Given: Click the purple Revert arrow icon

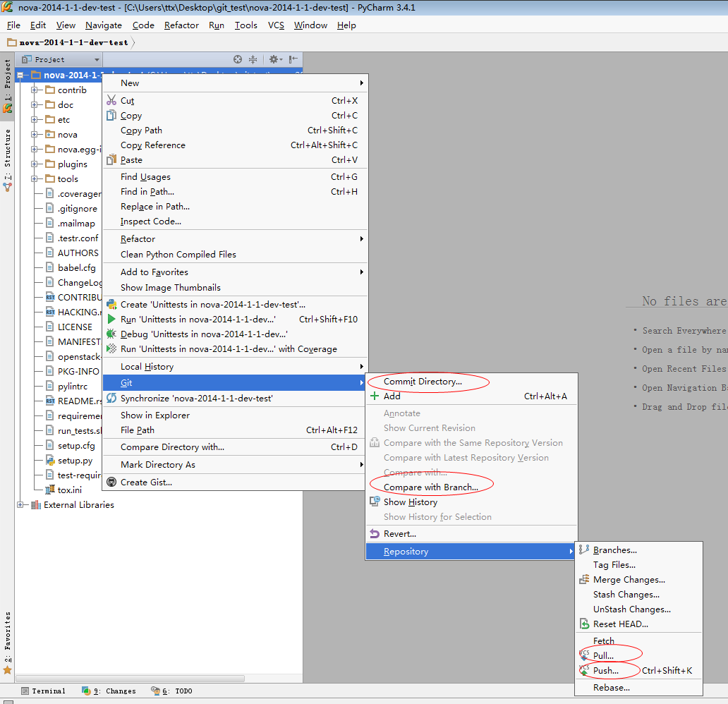Looking at the screenshot, I should [x=375, y=533].
